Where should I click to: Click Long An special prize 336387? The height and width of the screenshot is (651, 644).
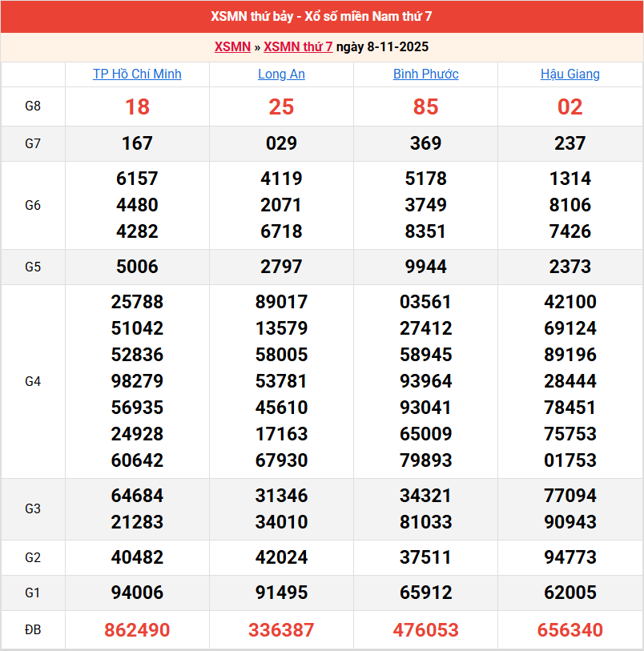coord(281,630)
